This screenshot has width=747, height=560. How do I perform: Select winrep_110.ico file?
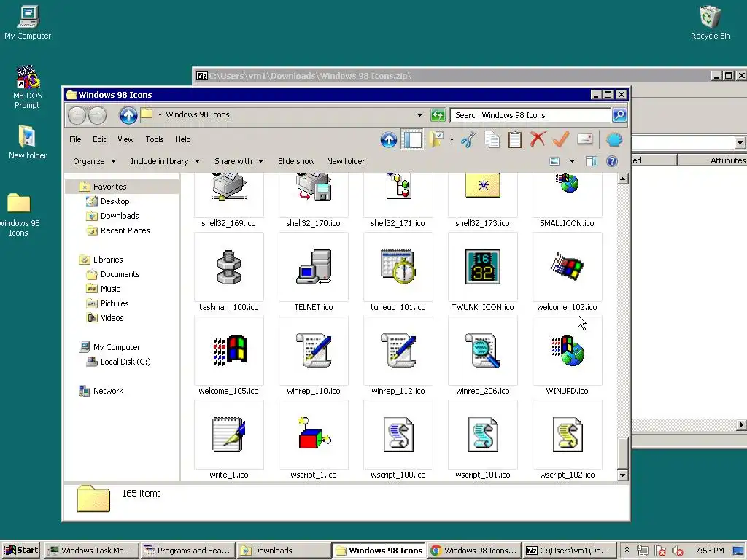pyautogui.click(x=314, y=356)
